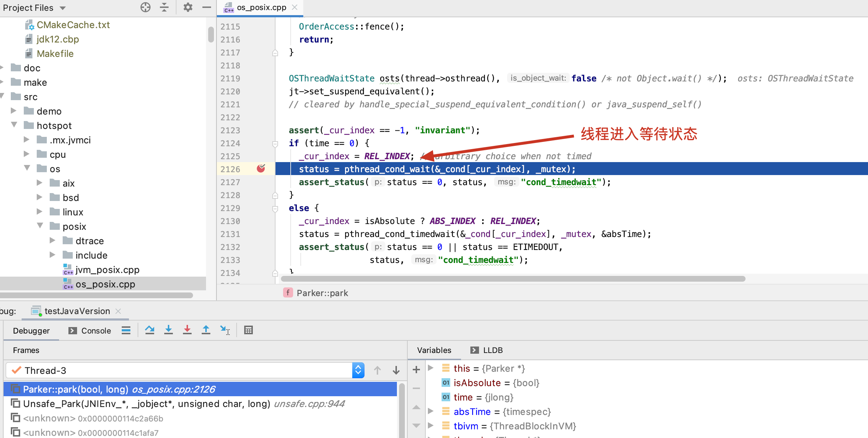Expand the absTime variable node
Viewport: 868px width, 438px height.
[430, 411]
